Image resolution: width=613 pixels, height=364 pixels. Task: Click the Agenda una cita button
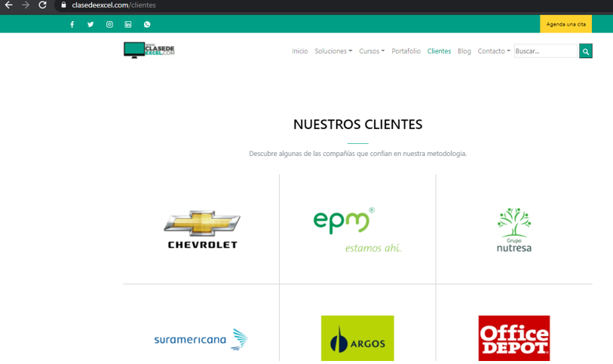(x=565, y=24)
